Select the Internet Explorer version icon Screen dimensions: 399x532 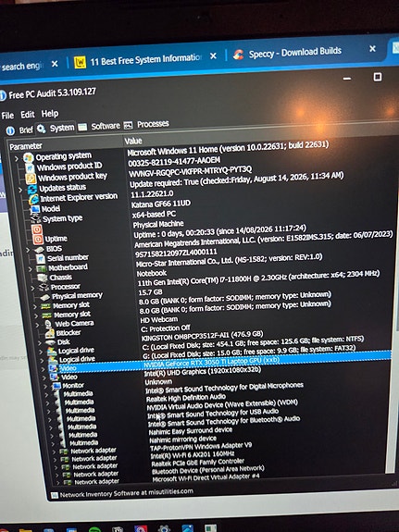click(x=33, y=199)
